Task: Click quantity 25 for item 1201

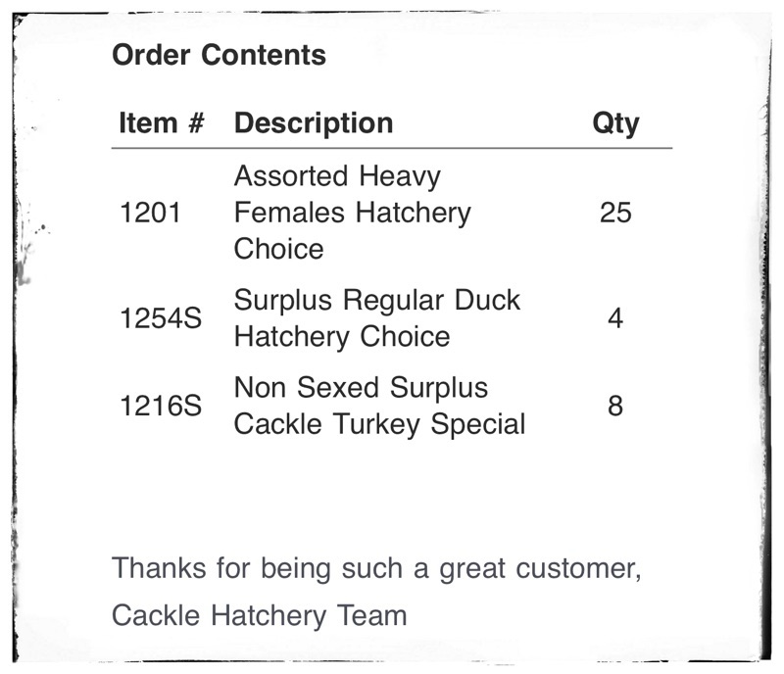Action: click(x=615, y=213)
